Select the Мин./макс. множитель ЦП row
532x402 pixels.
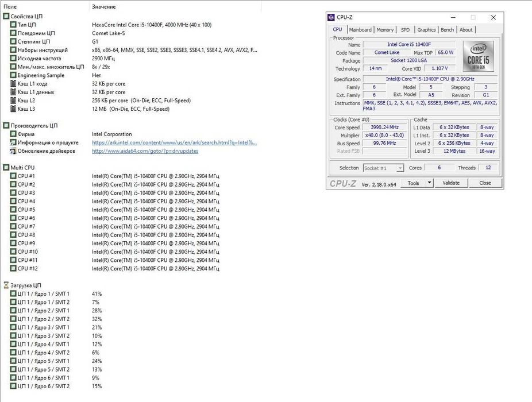click(x=51, y=67)
